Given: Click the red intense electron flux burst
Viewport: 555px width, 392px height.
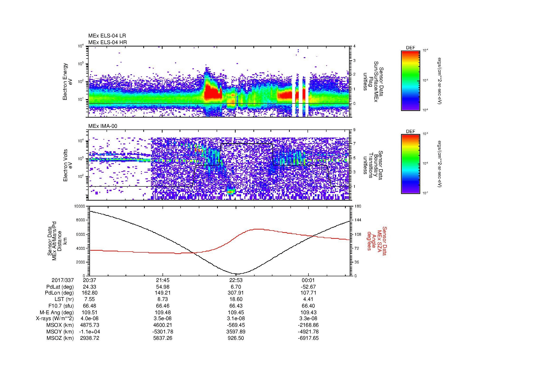Looking at the screenshot, I should pyautogui.click(x=213, y=93).
